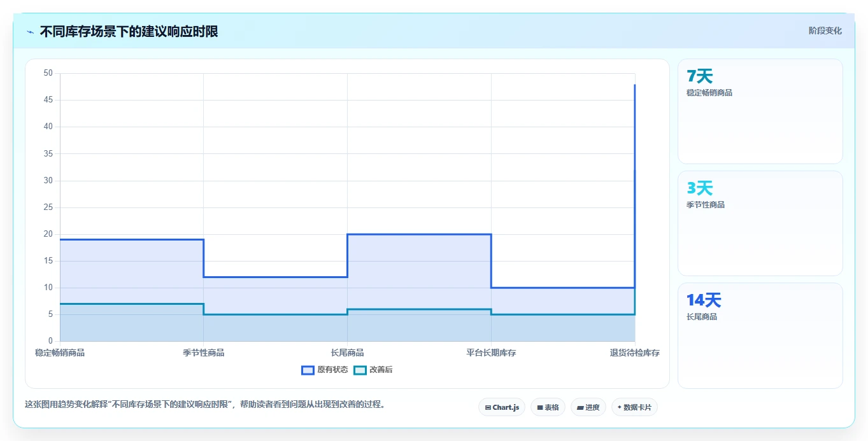Screen dimensions: 868x441
Task: Open the 7天 稳定畅销商品 card
Action: [x=760, y=111]
